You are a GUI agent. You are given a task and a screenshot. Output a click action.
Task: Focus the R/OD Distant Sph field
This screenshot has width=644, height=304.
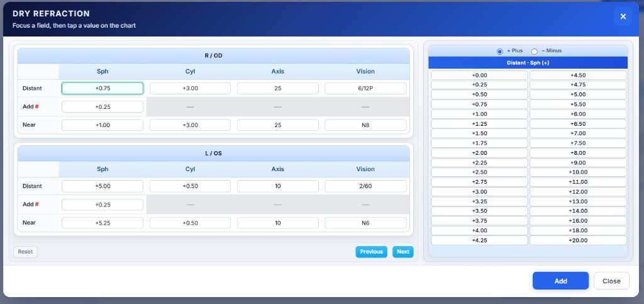(x=103, y=89)
